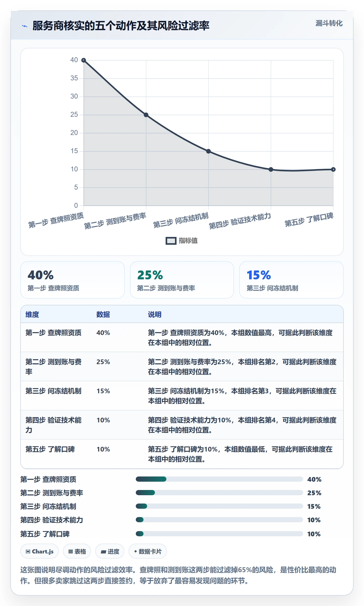Select table cell 第四步 验证技术能力
This screenshot has width=364, height=606.
(53, 425)
